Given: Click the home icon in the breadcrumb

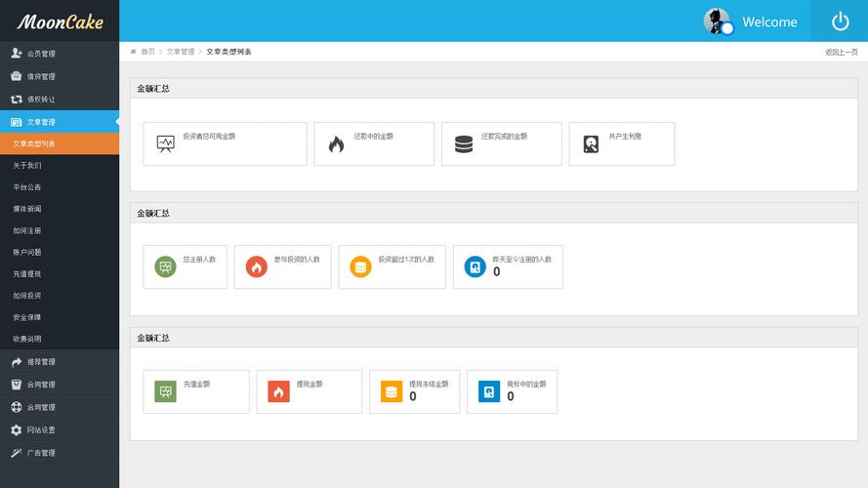Looking at the screenshot, I should (134, 52).
